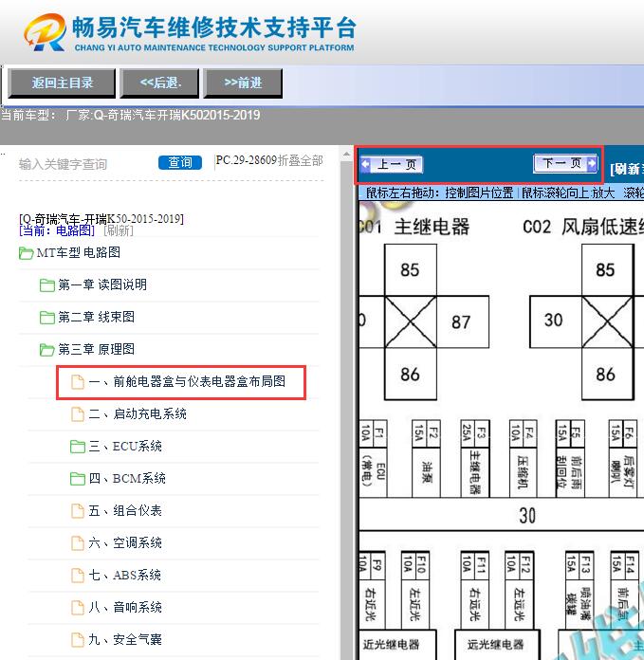Expand 第二章 线束图 folder
The height and width of the screenshot is (660, 644).
97,317
